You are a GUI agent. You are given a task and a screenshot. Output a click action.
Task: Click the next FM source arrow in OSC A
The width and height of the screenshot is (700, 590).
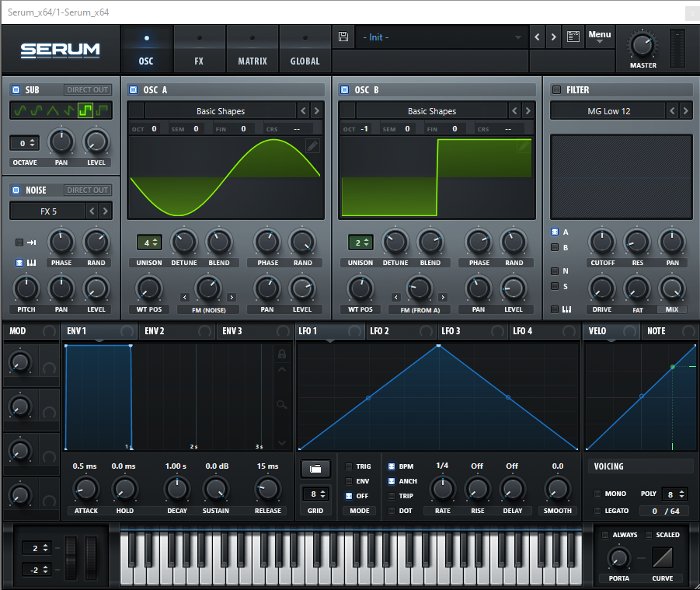(232, 297)
